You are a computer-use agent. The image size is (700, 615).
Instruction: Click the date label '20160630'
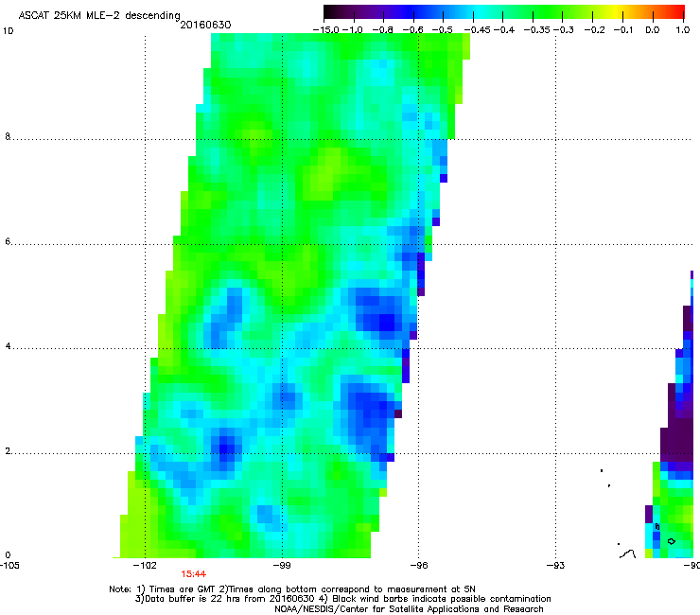click(x=205, y=25)
